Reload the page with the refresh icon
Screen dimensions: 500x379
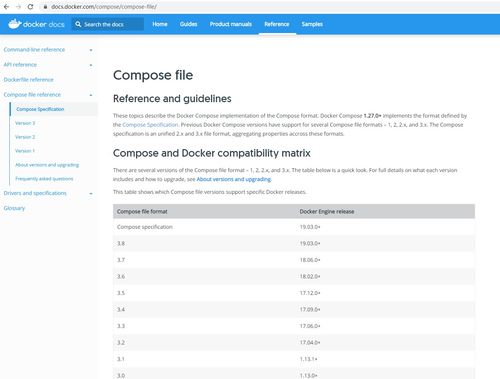click(x=30, y=7)
